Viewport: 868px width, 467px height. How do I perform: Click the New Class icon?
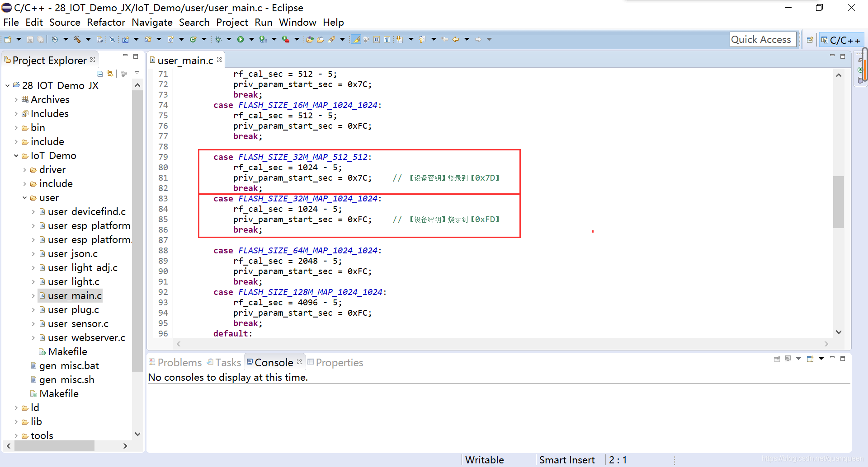pos(193,40)
